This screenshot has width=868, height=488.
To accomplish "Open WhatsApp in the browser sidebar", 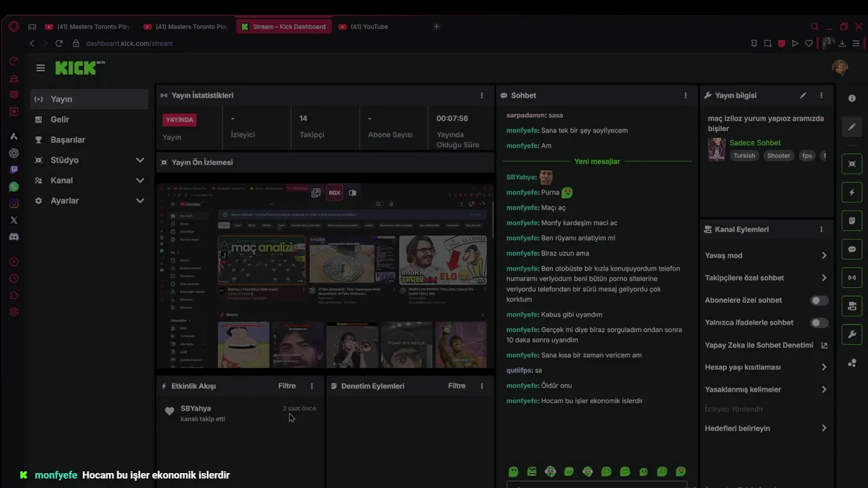I will point(14,186).
